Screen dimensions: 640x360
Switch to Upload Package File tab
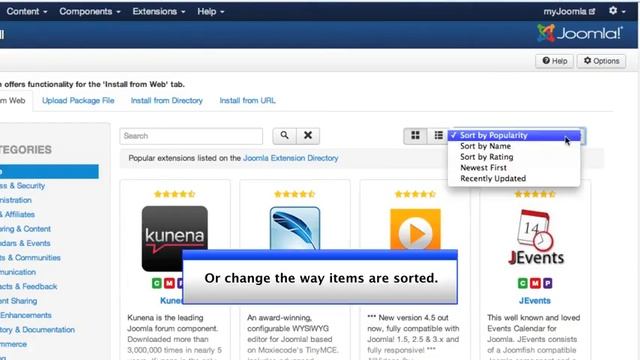[x=78, y=100]
